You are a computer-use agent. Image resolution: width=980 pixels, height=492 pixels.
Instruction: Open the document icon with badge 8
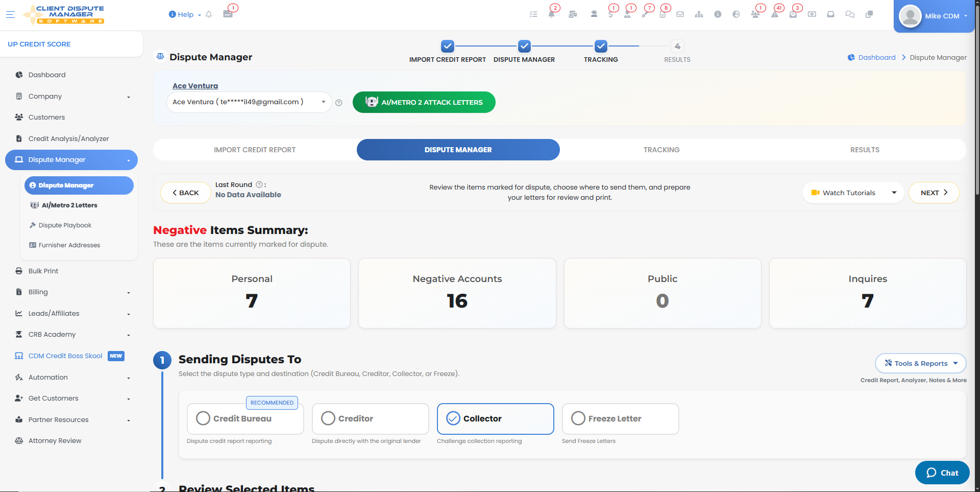(663, 14)
